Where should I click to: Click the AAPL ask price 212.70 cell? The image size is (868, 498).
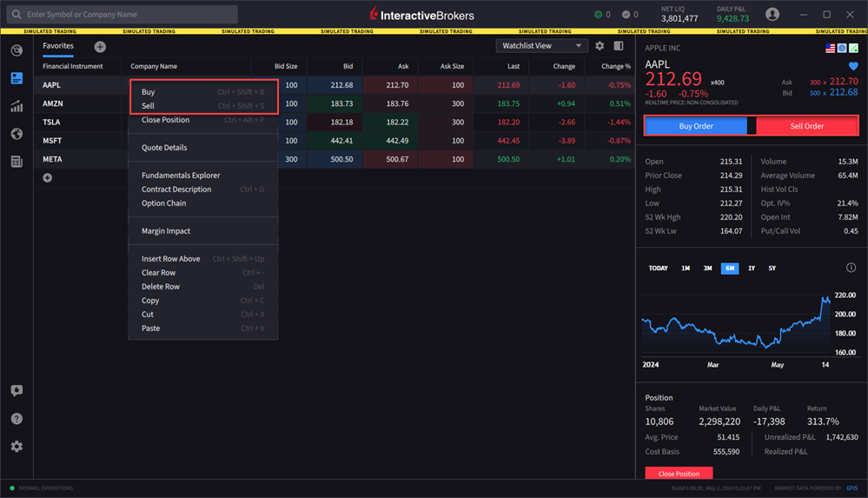coord(390,85)
